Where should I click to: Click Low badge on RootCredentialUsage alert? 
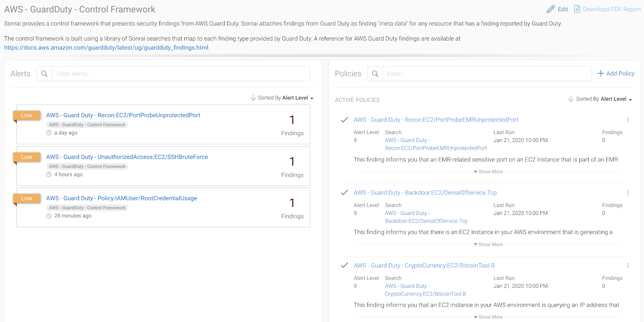point(27,198)
